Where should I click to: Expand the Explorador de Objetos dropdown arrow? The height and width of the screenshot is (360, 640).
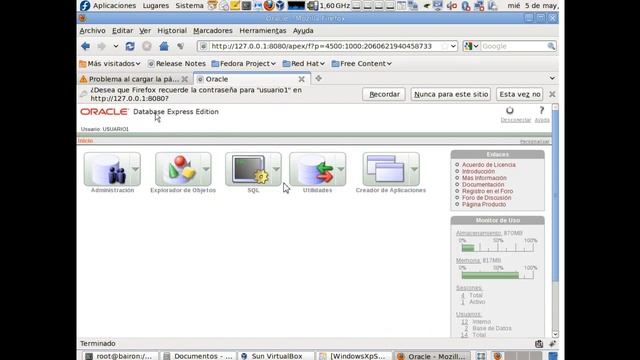click(206, 169)
